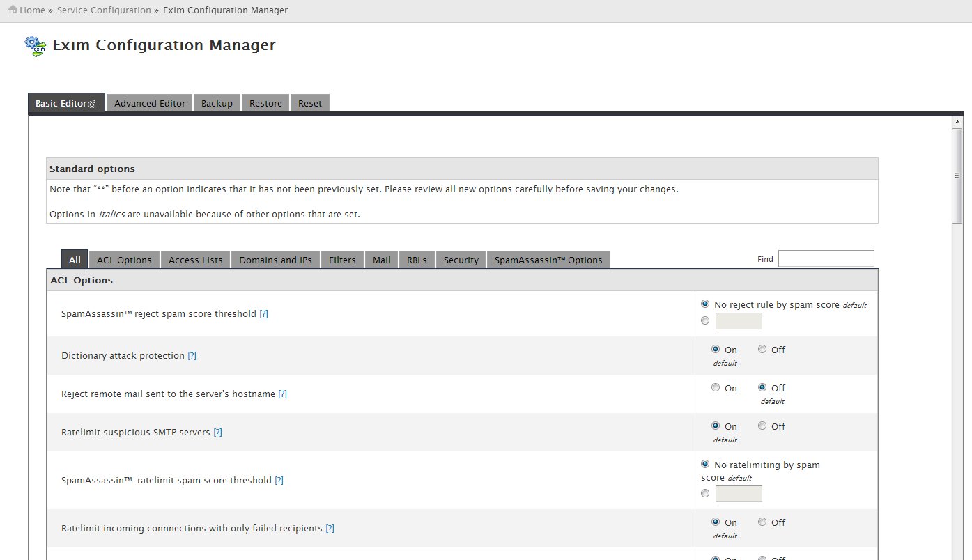972x560 pixels.
Task: Turn Dictionary attack protection Off
Action: click(x=762, y=350)
